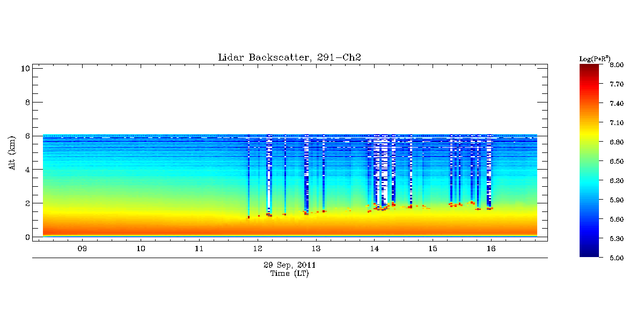Click the time tick label 15
This screenshot has height=322, width=644.
click(x=433, y=248)
